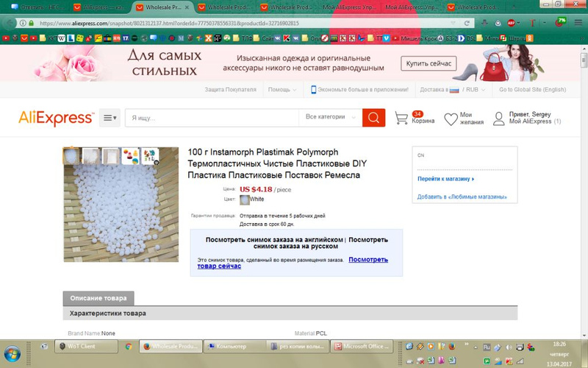Select the White color swatch

pos(245,199)
